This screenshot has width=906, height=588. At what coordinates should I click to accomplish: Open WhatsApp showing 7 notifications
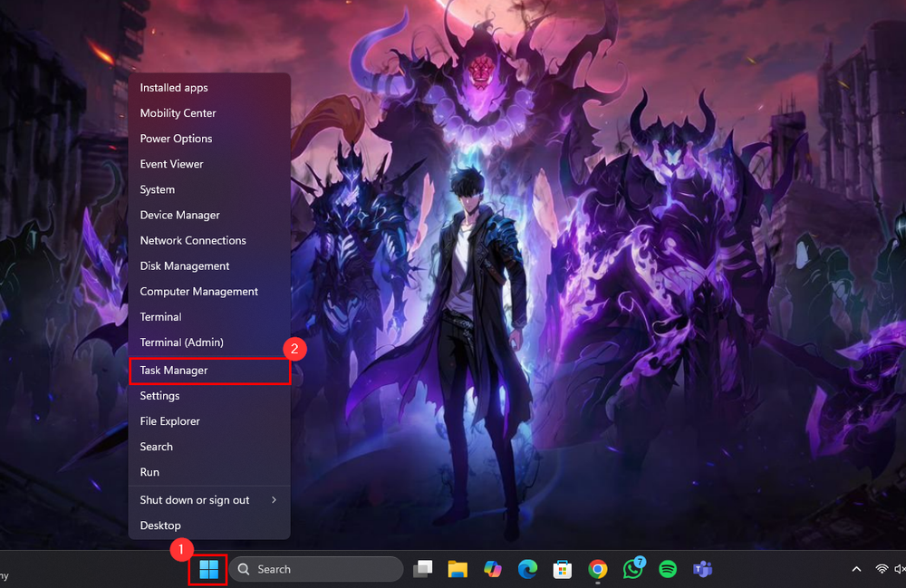coord(632,569)
